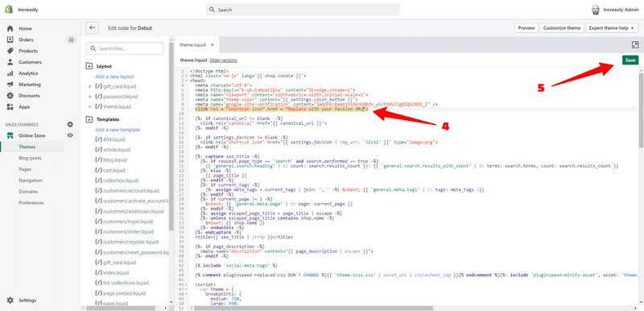Viewport: 644px width, 311px height.
Task: Add a sales channel with the plus icon
Action: click(x=70, y=125)
